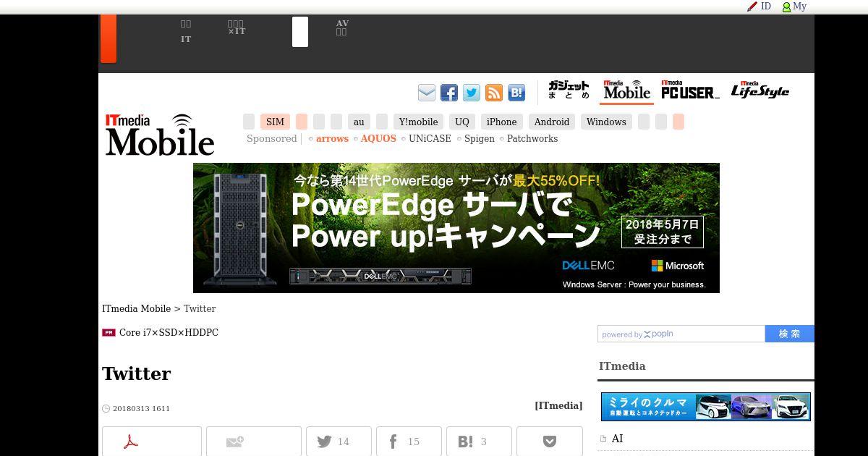Save article with Pocket icon button

(x=550, y=442)
